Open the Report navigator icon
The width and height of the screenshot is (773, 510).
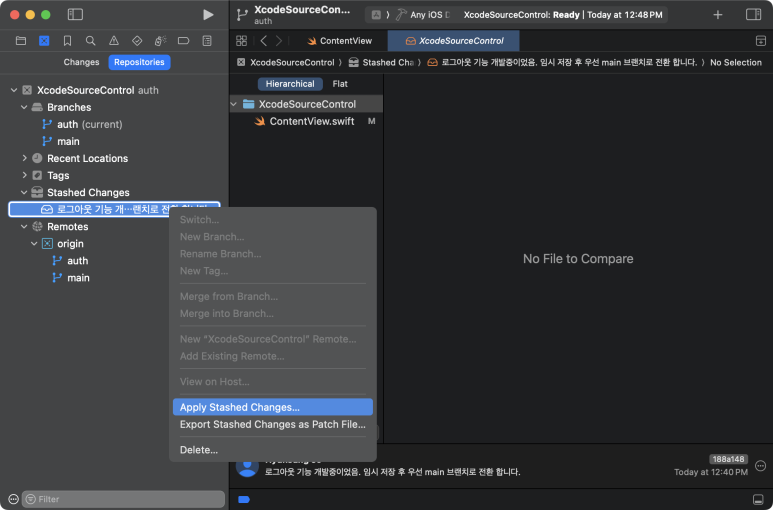[x=207, y=41]
